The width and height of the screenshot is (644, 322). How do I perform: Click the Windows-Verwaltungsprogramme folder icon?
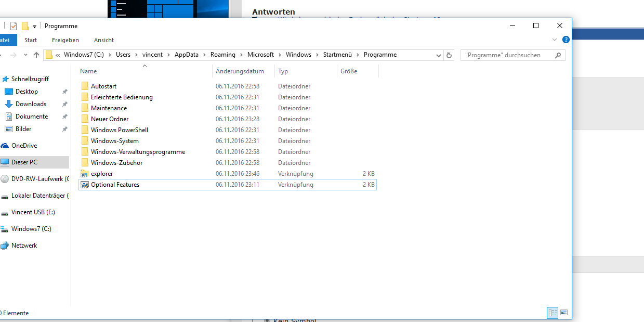point(85,152)
